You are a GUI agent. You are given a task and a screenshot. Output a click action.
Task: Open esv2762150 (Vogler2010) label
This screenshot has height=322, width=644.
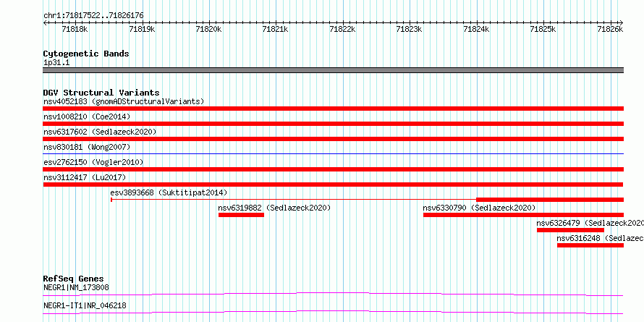(x=93, y=162)
